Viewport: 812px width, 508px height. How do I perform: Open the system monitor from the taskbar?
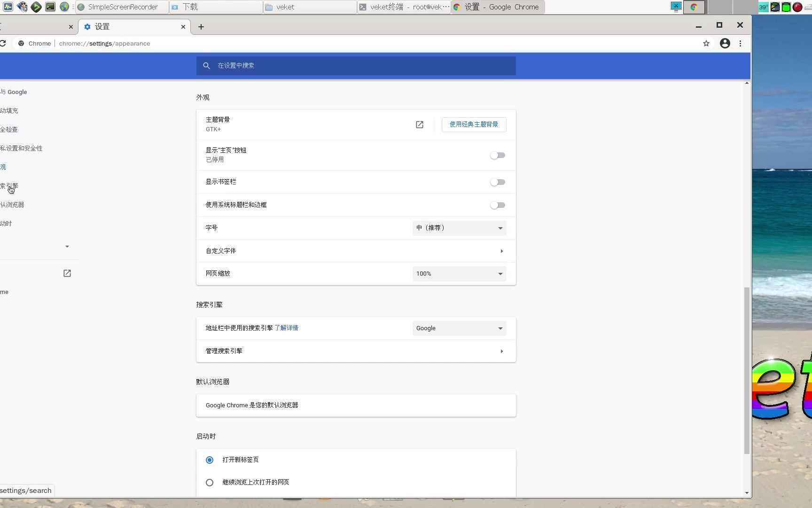pyautogui.click(x=8, y=7)
